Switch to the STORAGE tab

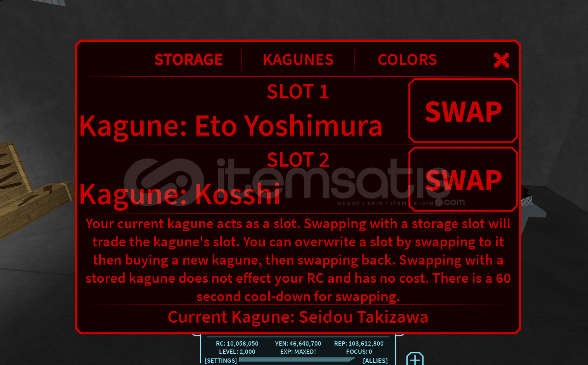point(189,60)
